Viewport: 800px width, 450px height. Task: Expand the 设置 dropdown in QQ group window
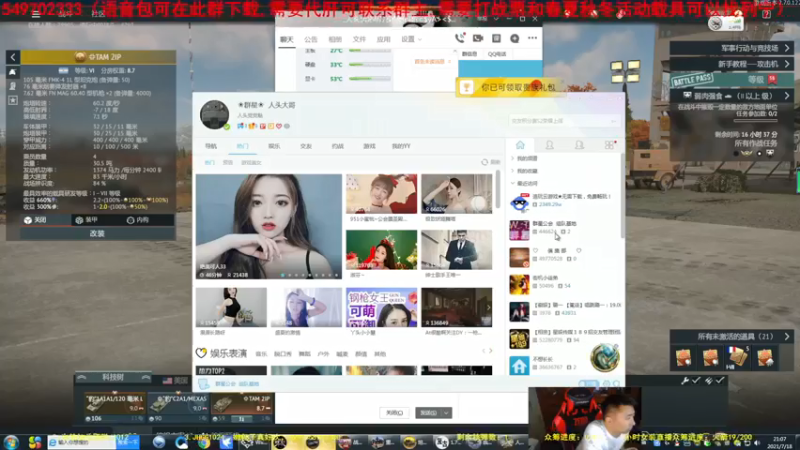(x=411, y=39)
